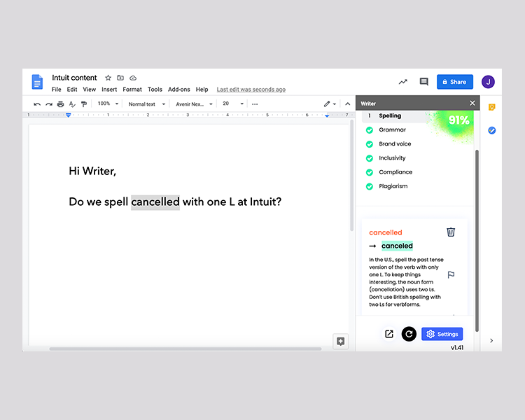Select the Plagiarism category
The image size is (525, 420).
393,186
